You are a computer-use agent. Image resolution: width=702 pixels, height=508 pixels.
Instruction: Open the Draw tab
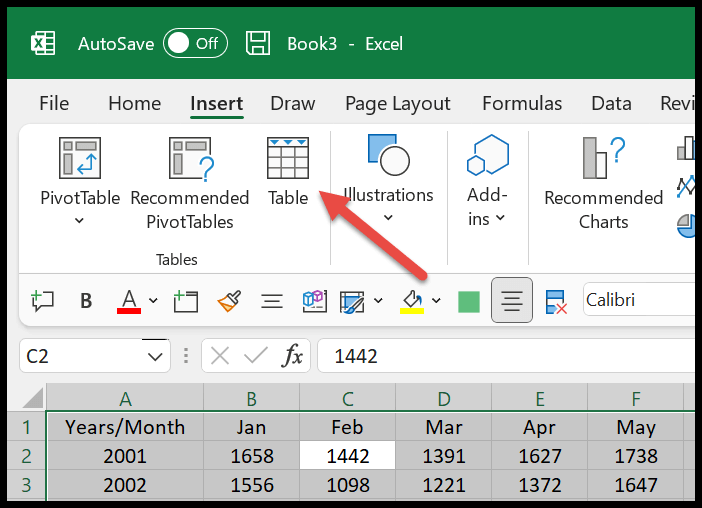click(x=293, y=103)
